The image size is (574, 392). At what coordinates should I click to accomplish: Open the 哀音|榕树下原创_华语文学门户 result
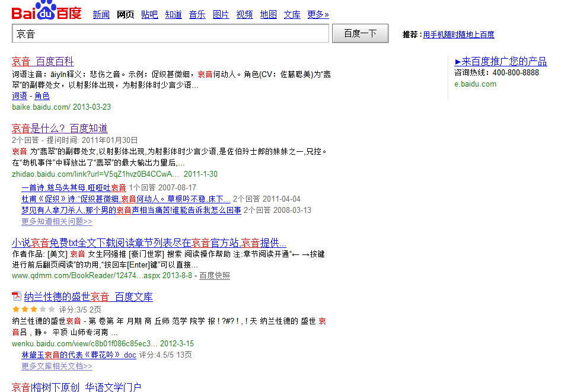point(76,387)
